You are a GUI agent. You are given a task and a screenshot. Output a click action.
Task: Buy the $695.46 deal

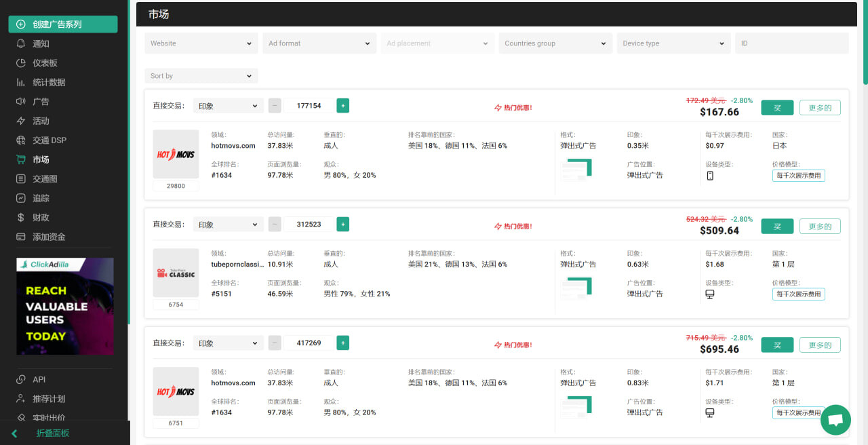point(777,345)
